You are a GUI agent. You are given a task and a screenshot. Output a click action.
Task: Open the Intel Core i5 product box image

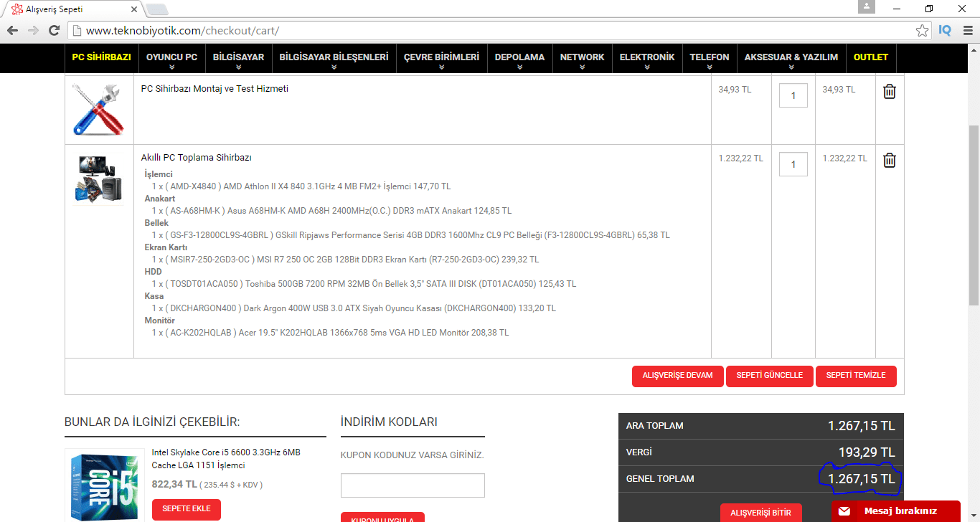coord(104,487)
